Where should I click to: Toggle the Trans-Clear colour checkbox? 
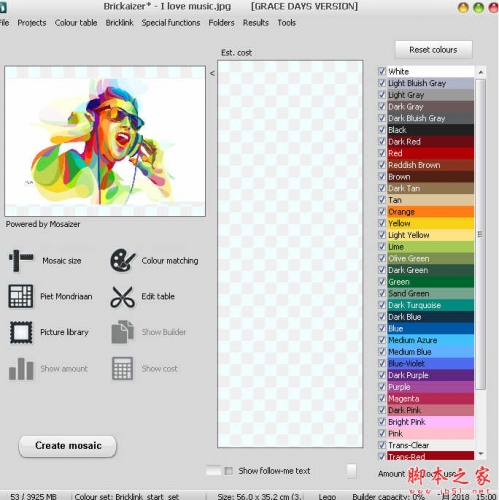click(x=382, y=445)
